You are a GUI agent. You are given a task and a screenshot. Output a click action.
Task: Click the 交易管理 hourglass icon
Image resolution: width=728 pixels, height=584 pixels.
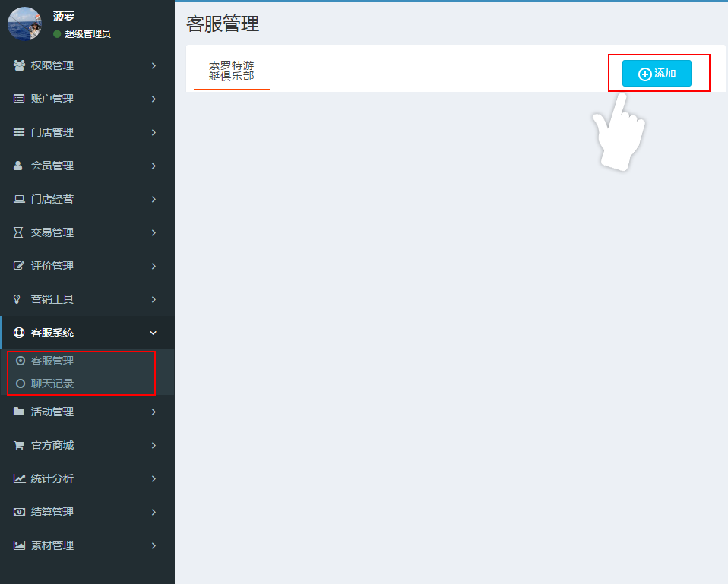coord(18,232)
